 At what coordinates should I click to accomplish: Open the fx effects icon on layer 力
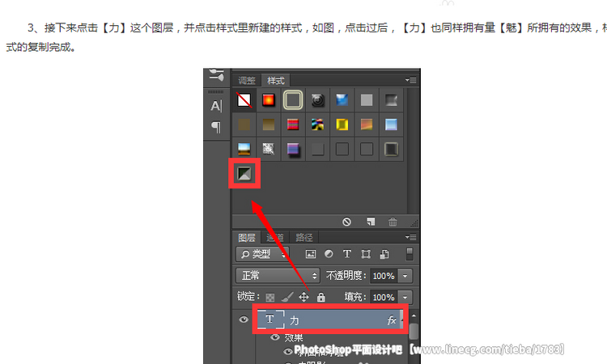(x=392, y=320)
